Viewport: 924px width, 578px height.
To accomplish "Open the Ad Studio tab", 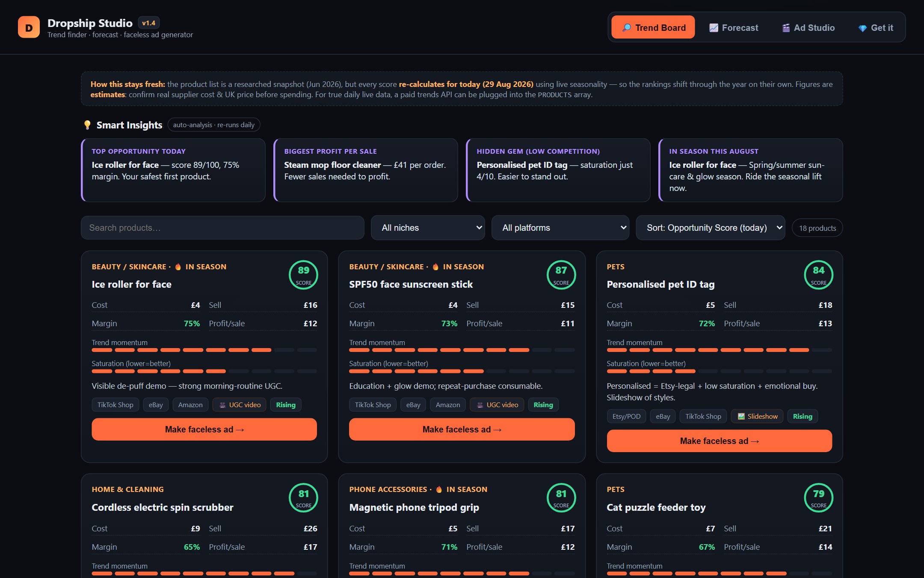I will click(x=808, y=27).
